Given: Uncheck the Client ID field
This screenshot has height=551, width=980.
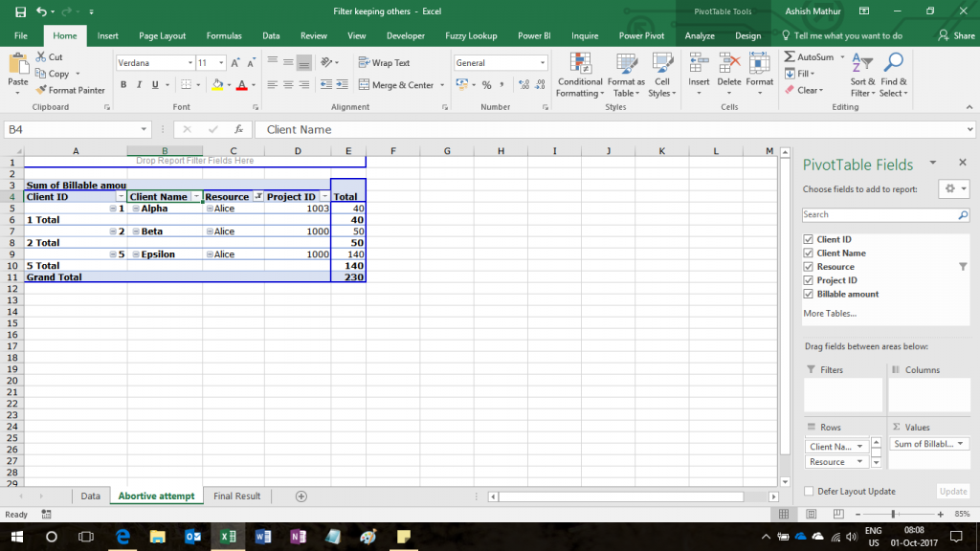Looking at the screenshot, I should [x=808, y=239].
